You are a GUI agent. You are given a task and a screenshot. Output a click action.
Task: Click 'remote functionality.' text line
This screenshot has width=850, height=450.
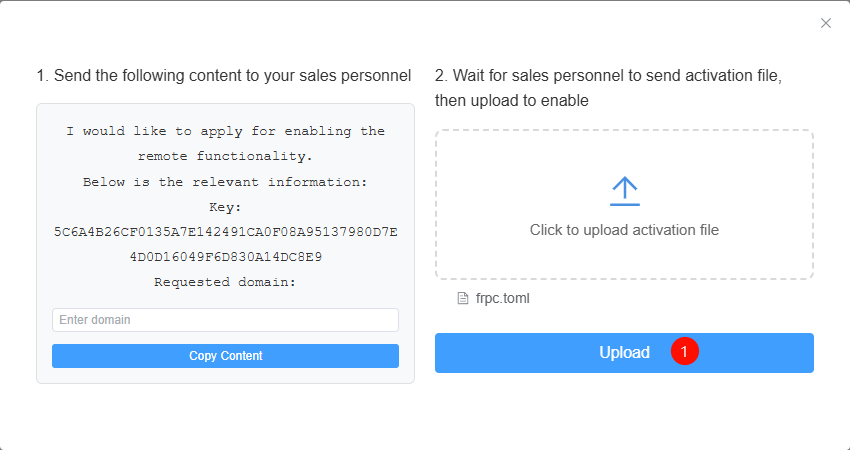225,157
